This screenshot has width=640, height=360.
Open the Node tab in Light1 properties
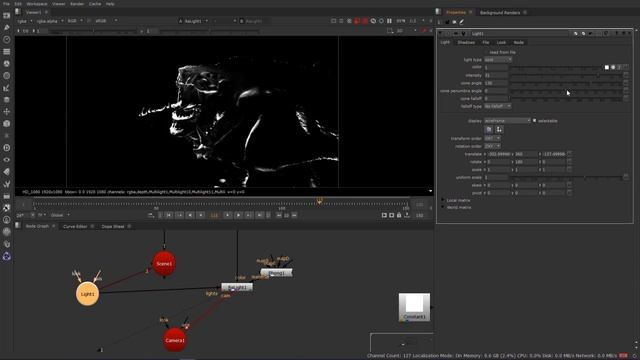[x=518, y=42]
